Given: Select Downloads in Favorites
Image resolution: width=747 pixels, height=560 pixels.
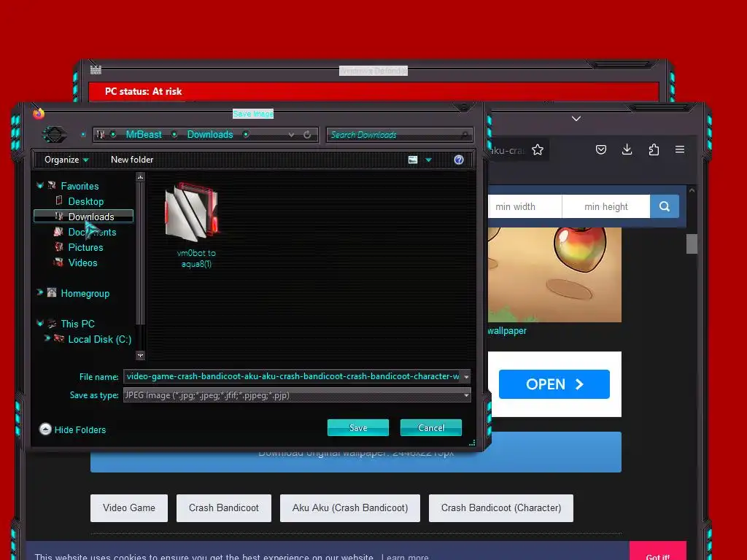Looking at the screenshot, I should 91,217.
